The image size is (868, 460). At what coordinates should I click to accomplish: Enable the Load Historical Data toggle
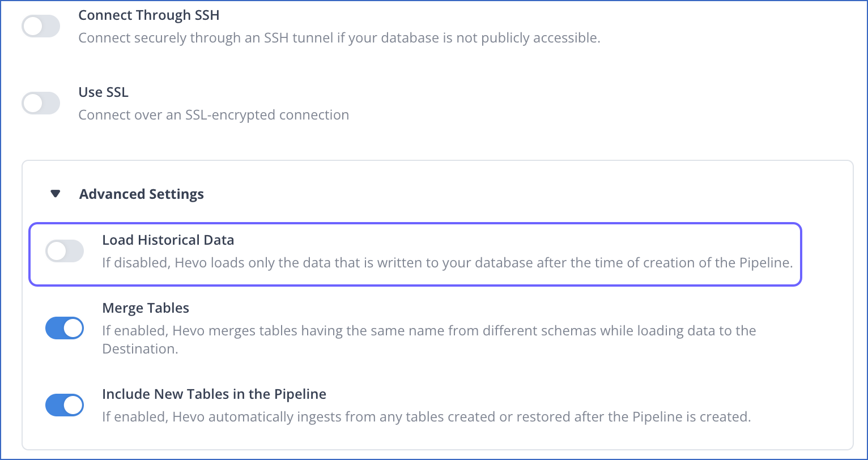pos(65,251)
